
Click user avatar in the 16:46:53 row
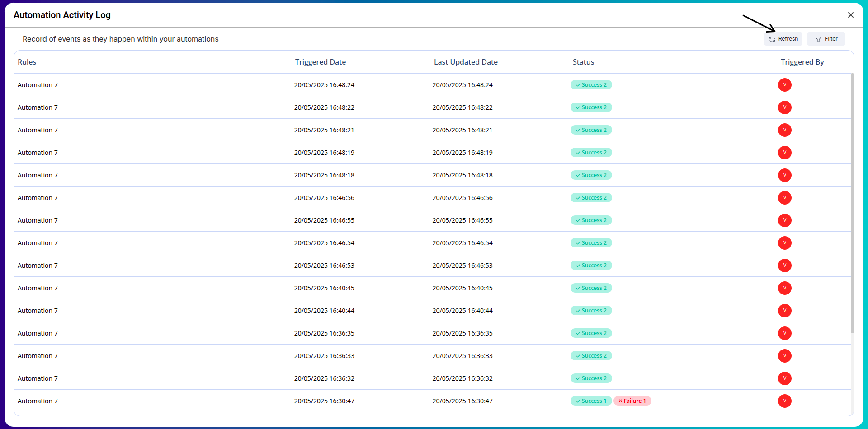784,266
